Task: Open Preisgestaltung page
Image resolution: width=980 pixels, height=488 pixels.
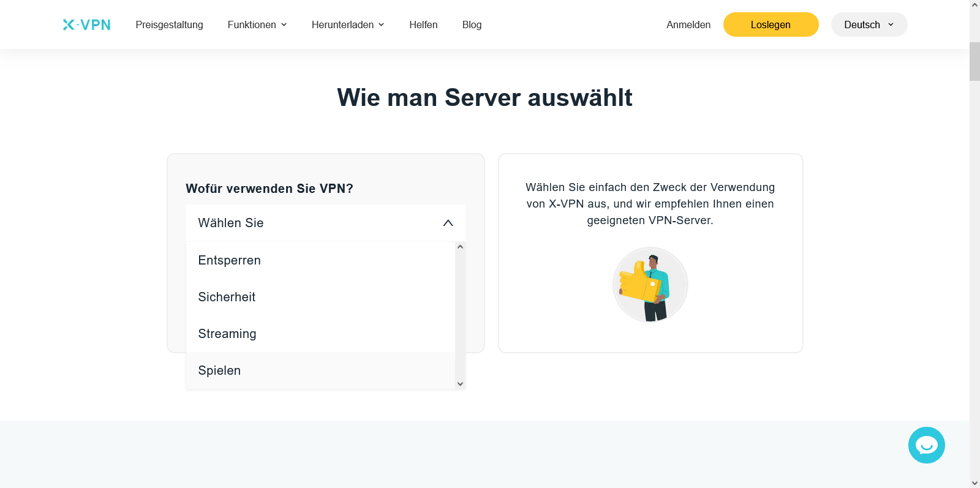Action: pos(169,24)
